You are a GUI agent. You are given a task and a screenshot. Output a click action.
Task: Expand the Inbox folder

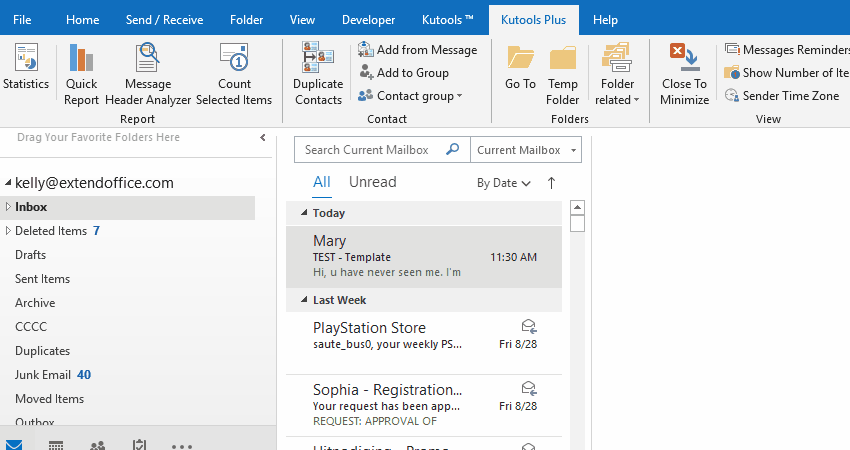tap(8, 207)
